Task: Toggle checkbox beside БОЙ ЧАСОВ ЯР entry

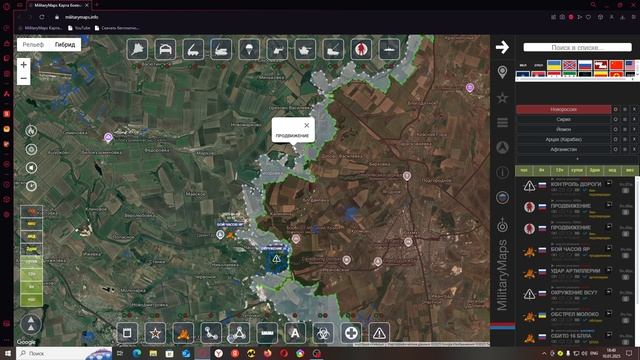Action: 626,256
